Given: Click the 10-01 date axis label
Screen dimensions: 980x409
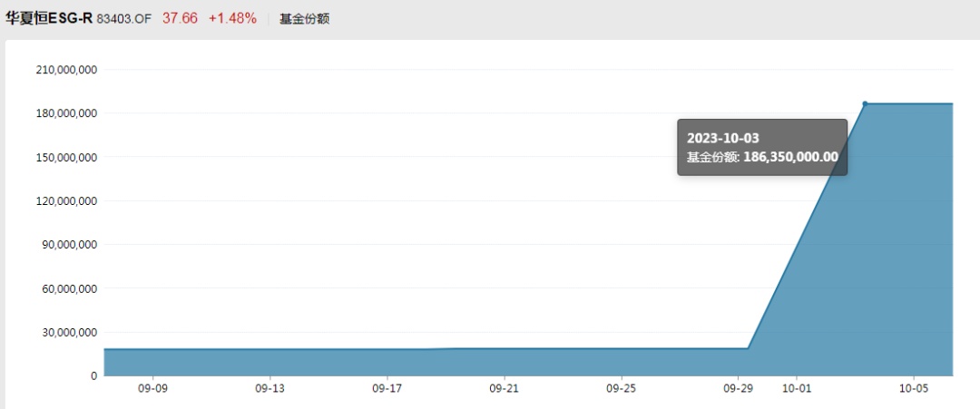Looking at the screenshot, I should click(796, 388).
